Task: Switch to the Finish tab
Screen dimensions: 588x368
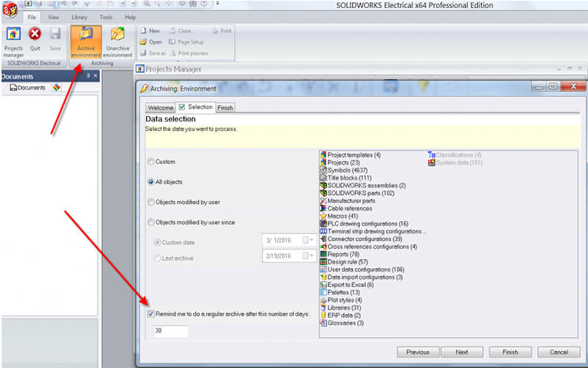Action: [x=225, y=107]
